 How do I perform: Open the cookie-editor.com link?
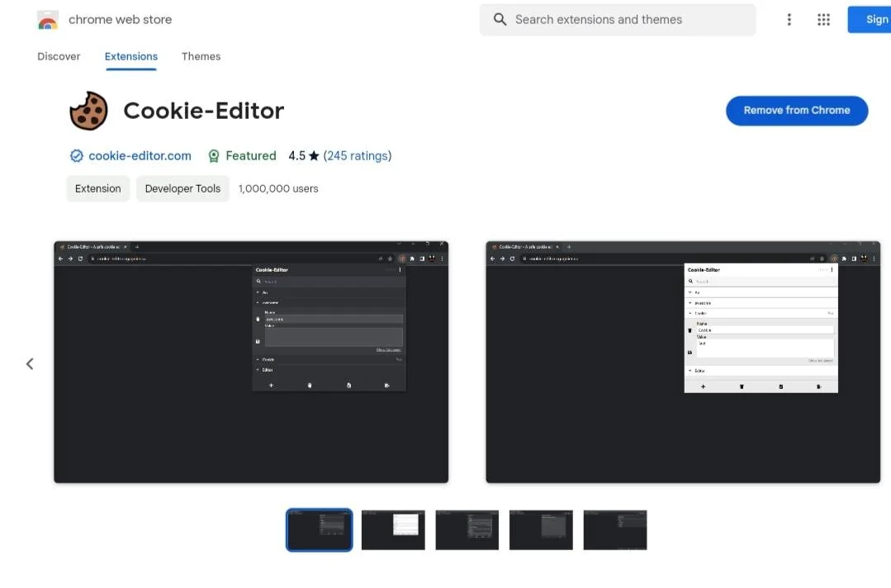[140, 155]
